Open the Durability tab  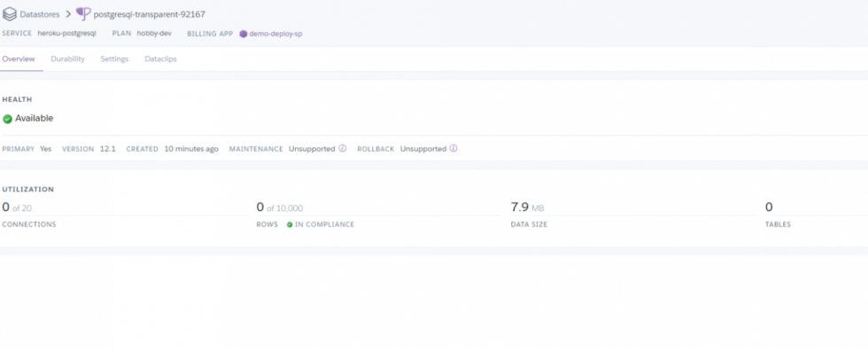[x=67, y=58]
